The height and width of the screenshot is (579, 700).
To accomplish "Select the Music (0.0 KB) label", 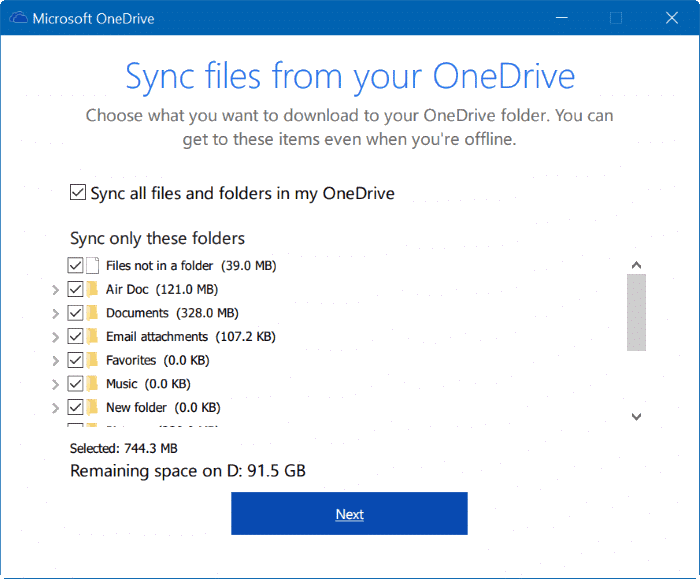I will [x=148, y=384].
